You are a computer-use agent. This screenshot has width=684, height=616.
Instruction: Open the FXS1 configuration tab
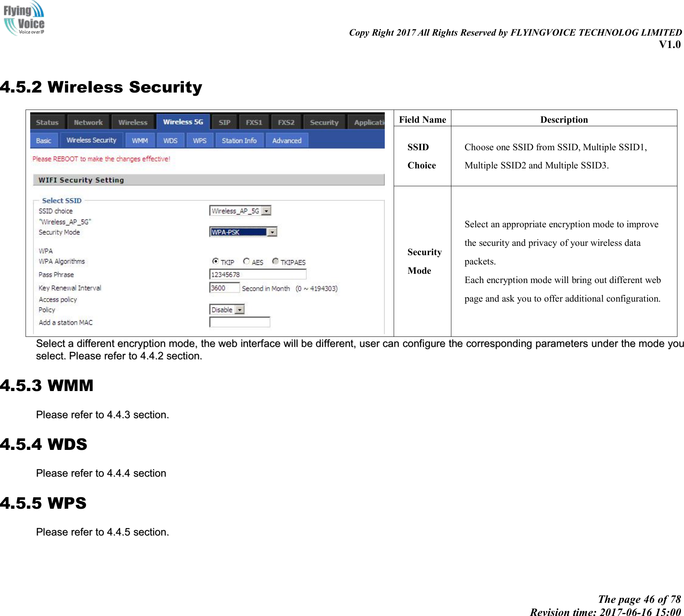(x=254, y=122)
